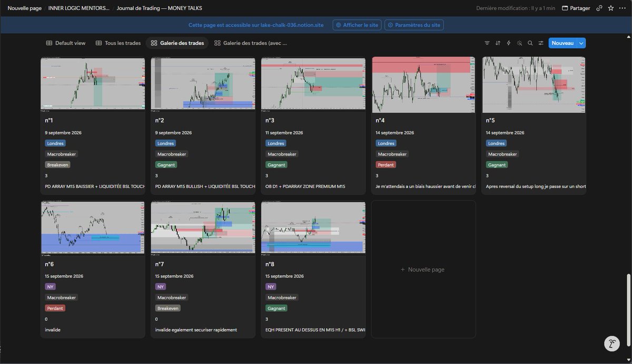Image resolution: width=632 pixels, height=364 pixels.
Task: Click the n°7 card title
Action: [x=160, y=264]
